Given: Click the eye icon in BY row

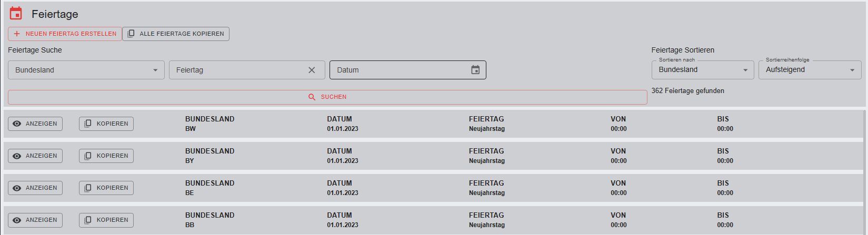Looking at the screenshot, I should 17,156.
